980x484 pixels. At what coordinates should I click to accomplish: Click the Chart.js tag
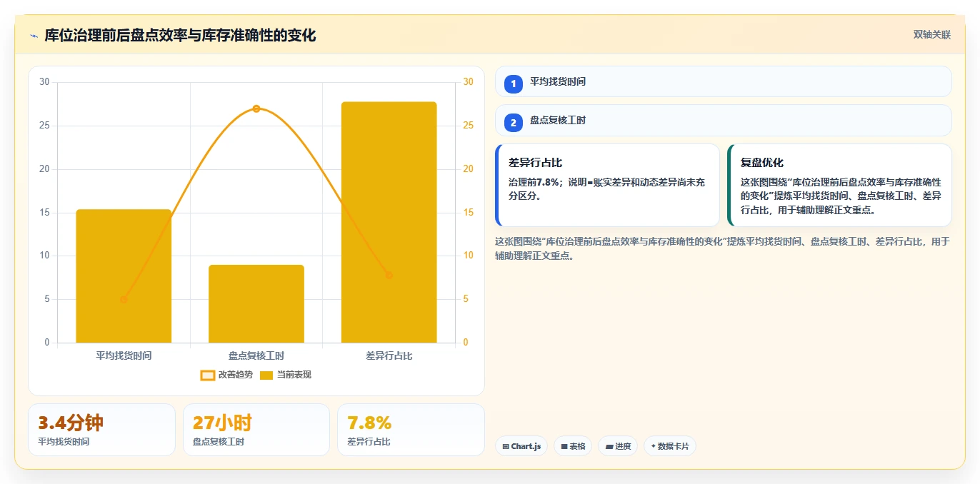521,446
